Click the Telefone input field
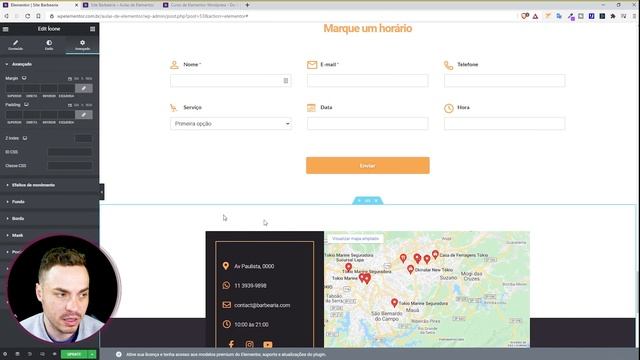Viewport: 640px width, 360px height. coord(504,81)
